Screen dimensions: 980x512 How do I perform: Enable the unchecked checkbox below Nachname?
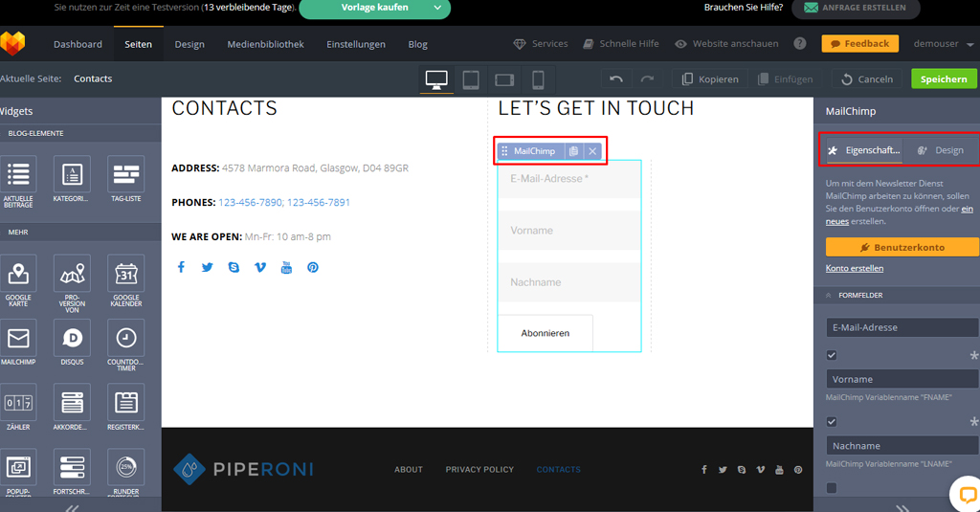[x=831, y=488]
